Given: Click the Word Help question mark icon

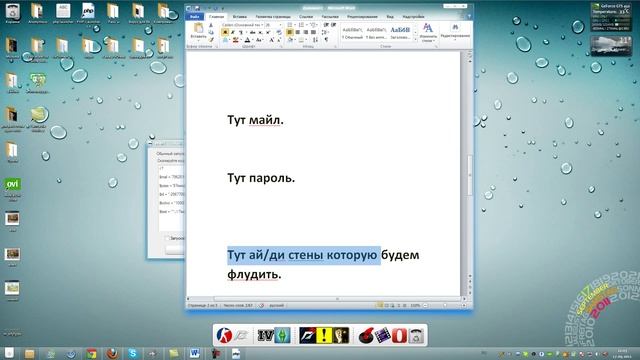Looking at the screenshot, I should point(469,16).
